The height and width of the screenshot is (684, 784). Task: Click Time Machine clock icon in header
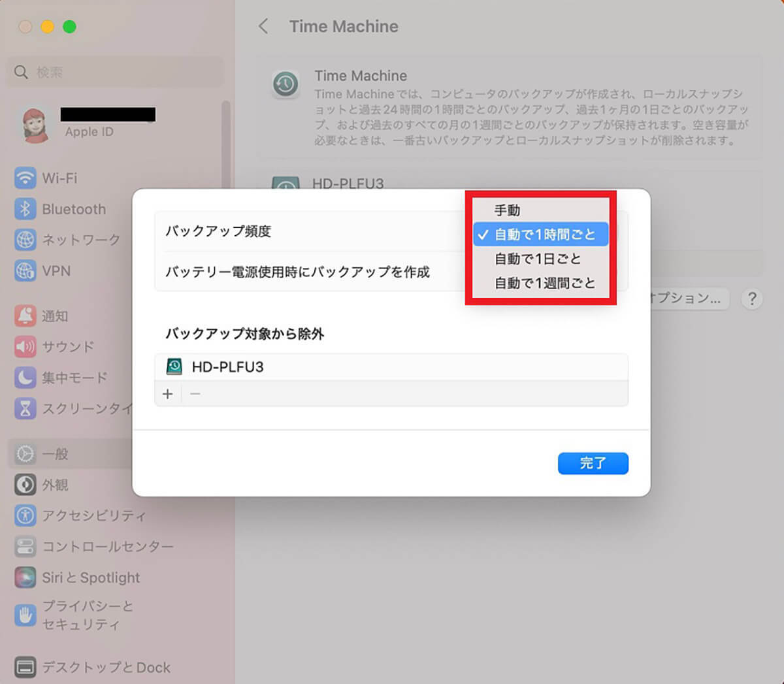click(x=286, y=84)
